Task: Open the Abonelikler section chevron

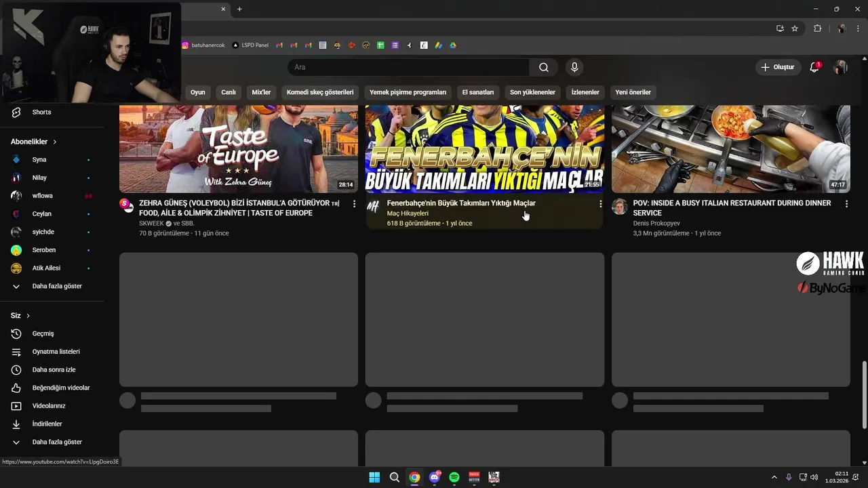Action: tap(54, 142)
